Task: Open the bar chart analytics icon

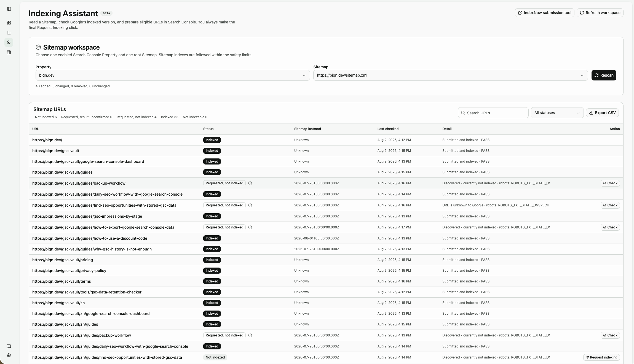Action: [9, 33]
